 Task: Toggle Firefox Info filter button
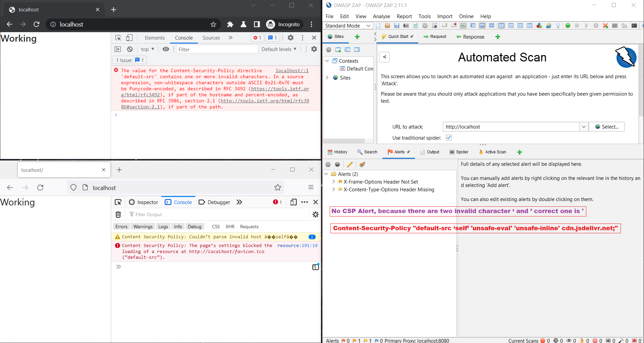[x=178, y=227]
